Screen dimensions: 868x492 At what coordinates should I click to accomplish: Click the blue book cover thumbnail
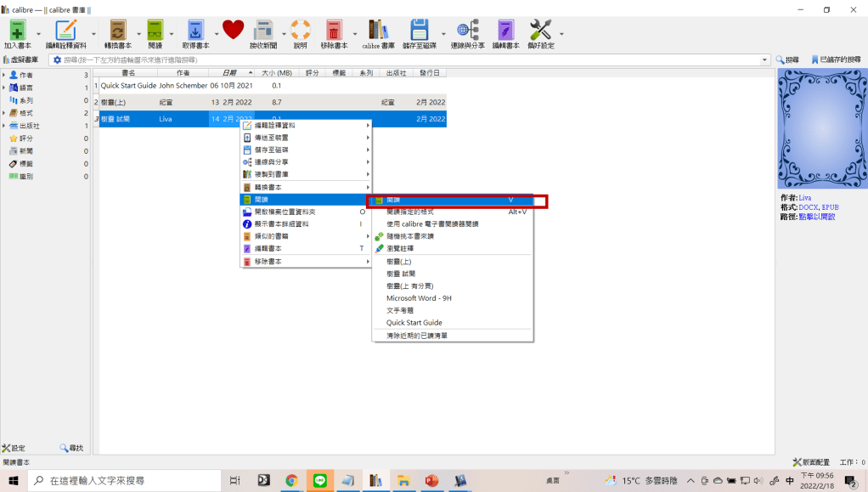tap(821, 128)
